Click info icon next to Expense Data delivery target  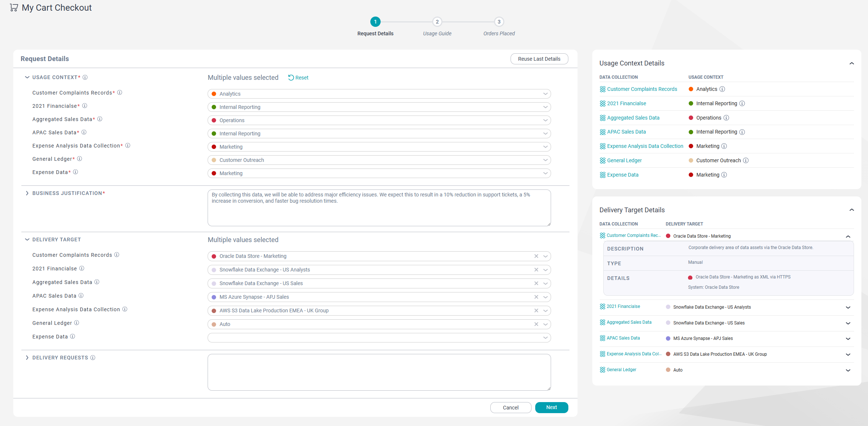pos(73,337)
